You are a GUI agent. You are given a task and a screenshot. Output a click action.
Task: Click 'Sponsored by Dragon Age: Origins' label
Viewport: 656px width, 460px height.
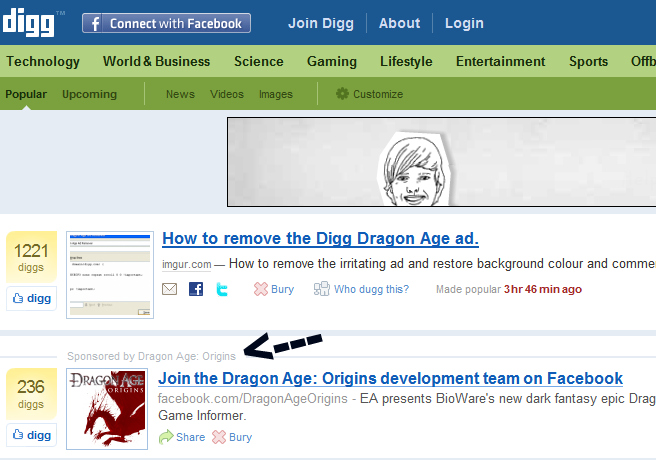click(151, 356)
